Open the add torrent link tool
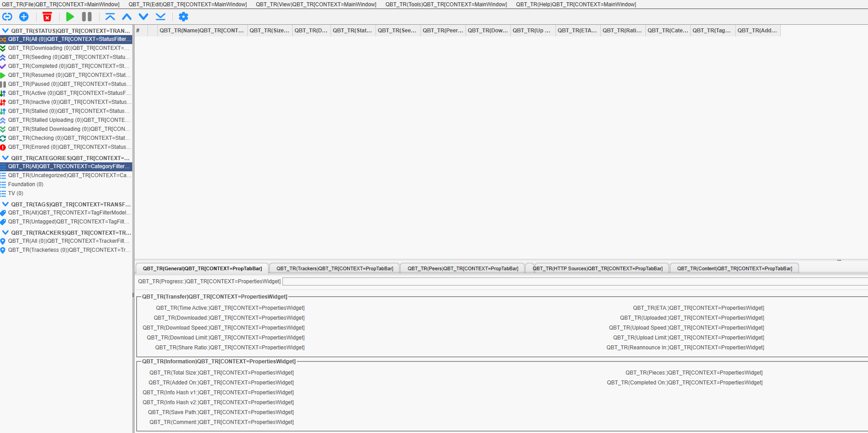Image resolution: width=868 pixels, height=433 pixels. [7, 17]
